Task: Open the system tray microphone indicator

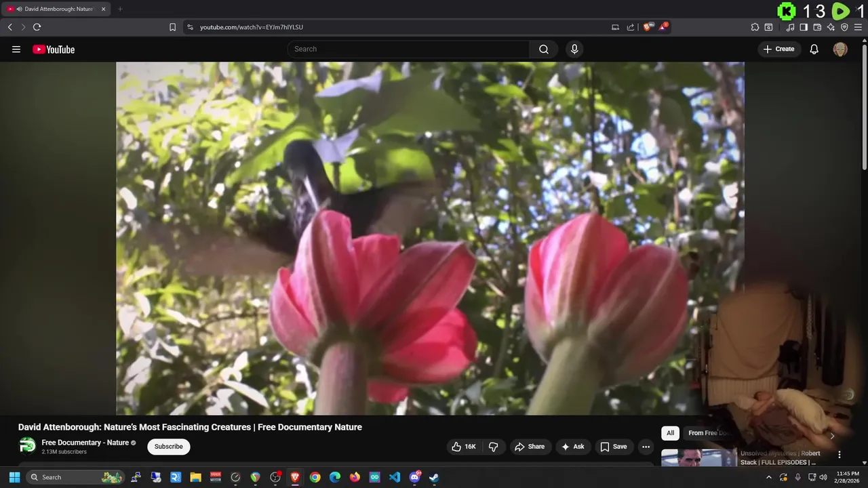Action: (x=797, y=477)
